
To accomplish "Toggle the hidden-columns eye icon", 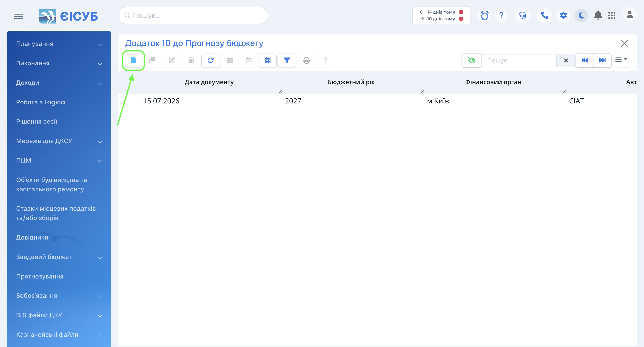I will point(472,60).
